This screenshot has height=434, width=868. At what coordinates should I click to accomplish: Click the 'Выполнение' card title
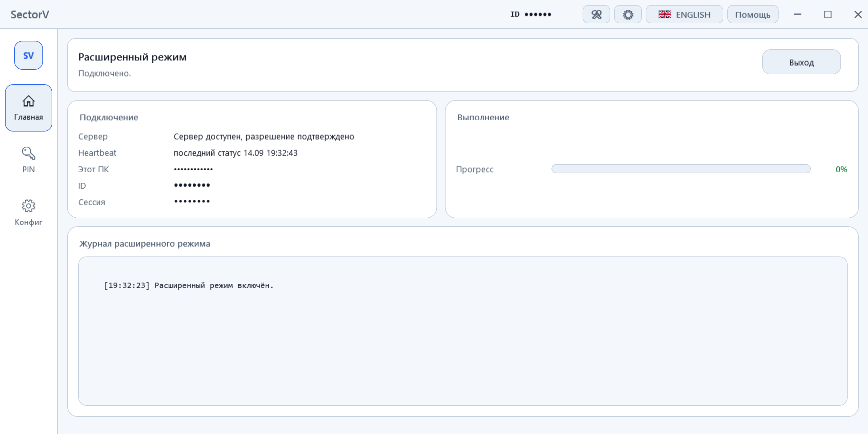(483, 117)
